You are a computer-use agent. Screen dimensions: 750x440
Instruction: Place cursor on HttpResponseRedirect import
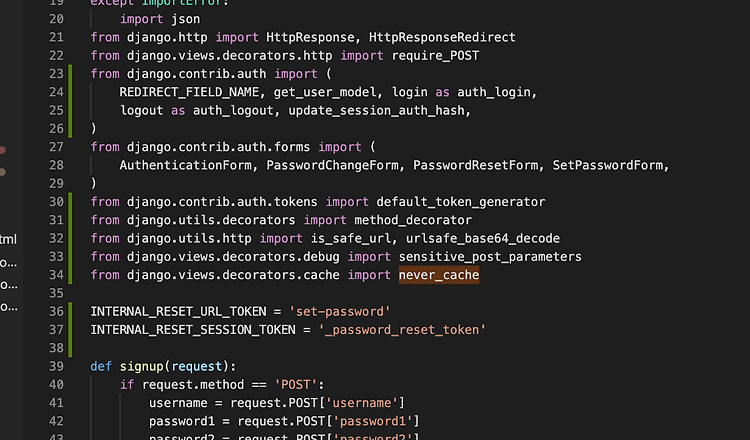(x=442, y=37)
